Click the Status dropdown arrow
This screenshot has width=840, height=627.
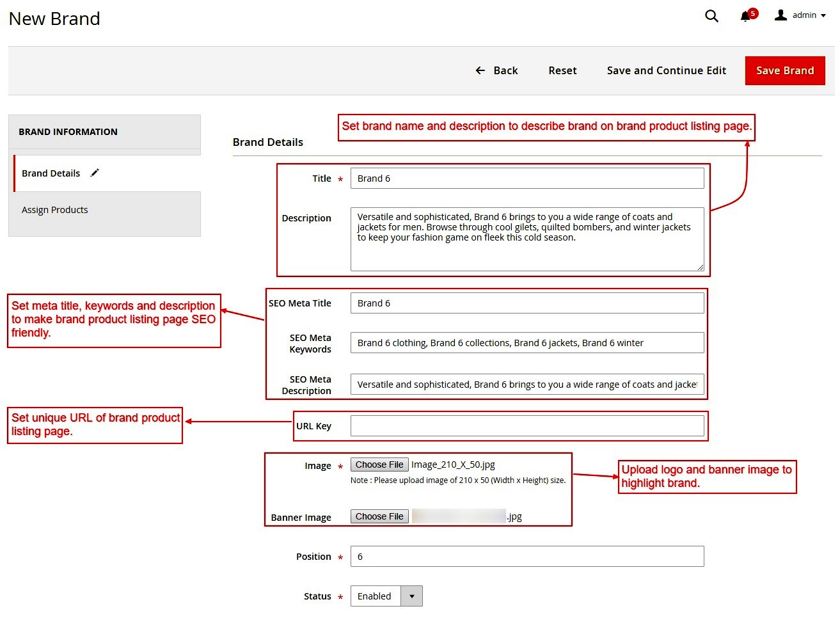click(x=411, y=596)
